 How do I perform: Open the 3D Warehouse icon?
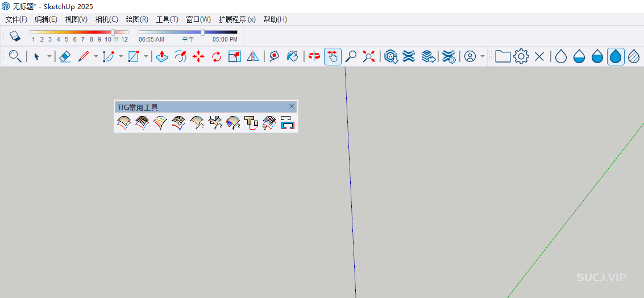pos(391,56)
